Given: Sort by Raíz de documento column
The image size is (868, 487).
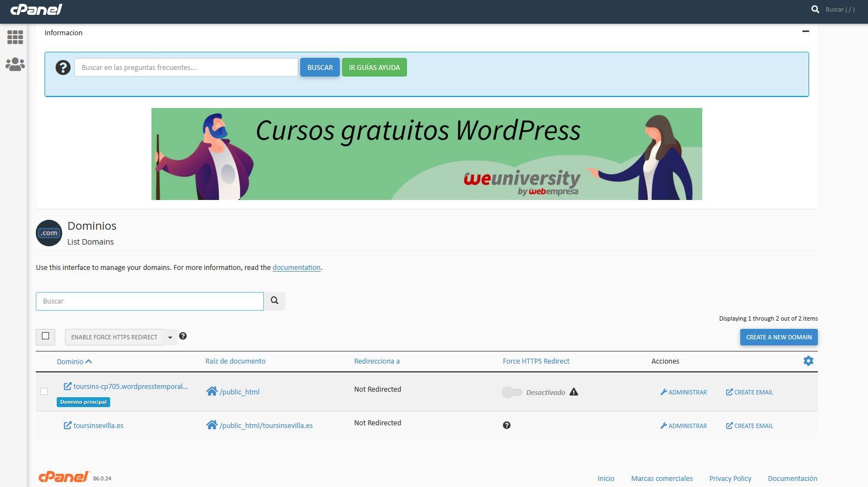Looking at the screenshot, I should (235, 361).
